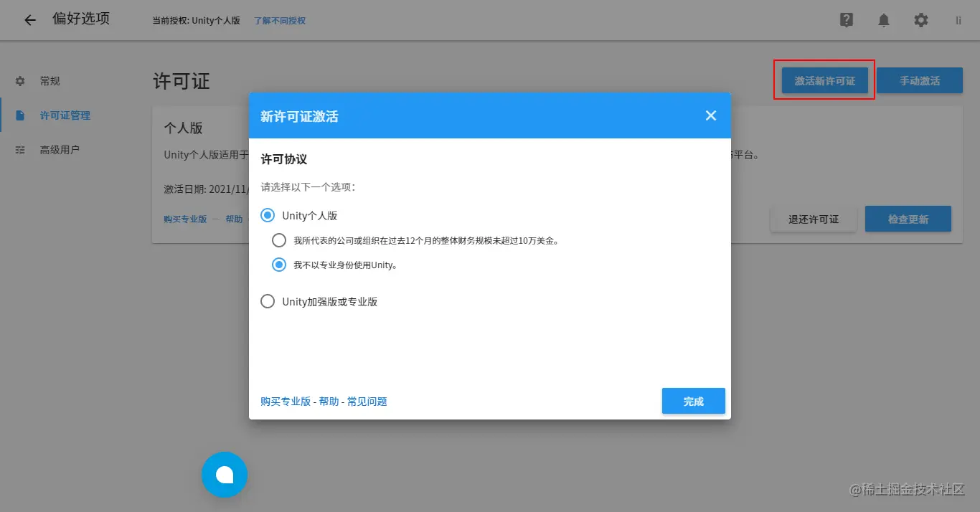This screenshot has width=980, height=512.
Task: Go back using the arrow icon
Action: tap(30, 20)
